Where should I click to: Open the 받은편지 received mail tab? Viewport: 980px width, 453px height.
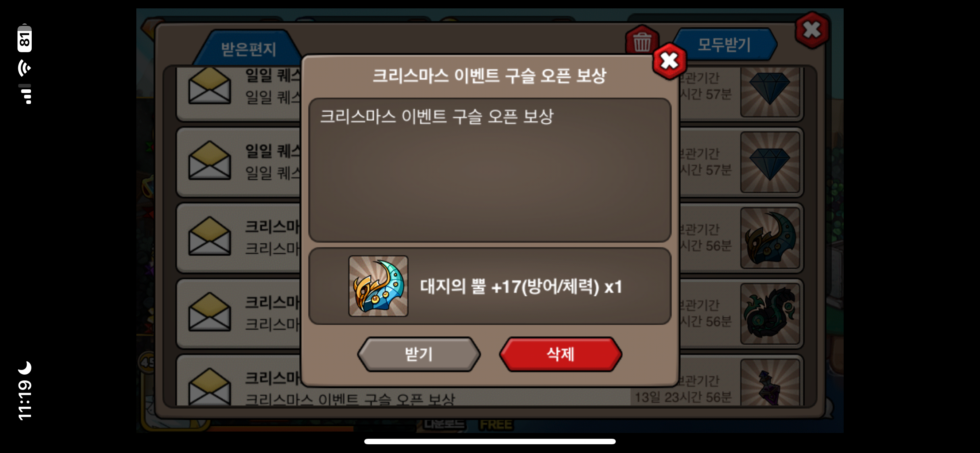[x=248, y=49]
